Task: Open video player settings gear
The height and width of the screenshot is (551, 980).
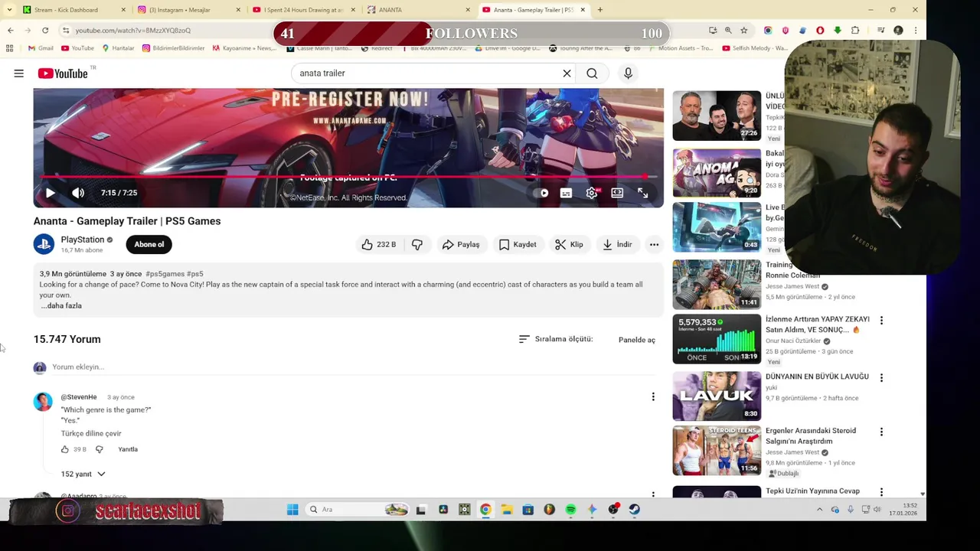Action: click(x=592, y=193)
